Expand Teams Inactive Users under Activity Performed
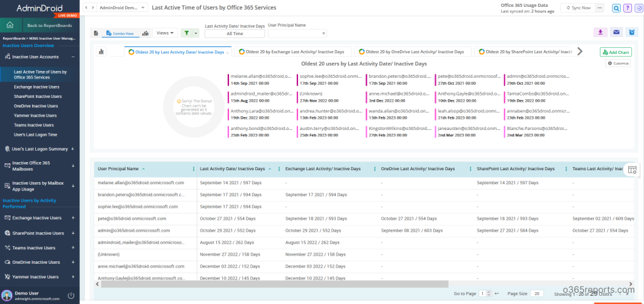The height and width of the screenshot is (304, 644). pos(73,248)
